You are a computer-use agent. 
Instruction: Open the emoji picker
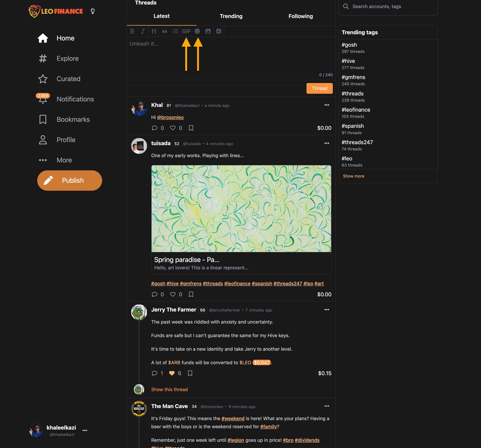click(x=197, y=31)
